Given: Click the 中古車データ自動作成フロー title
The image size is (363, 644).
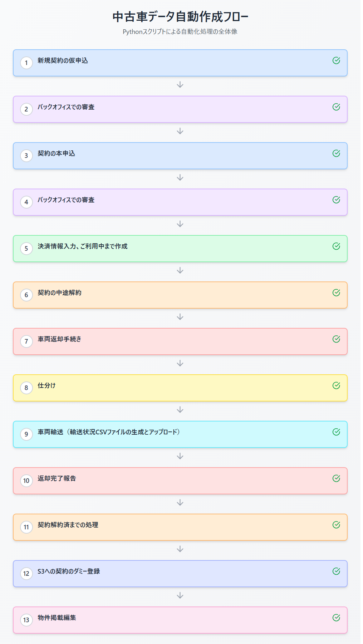Looking at the screenshot, I should coord(180,17).
